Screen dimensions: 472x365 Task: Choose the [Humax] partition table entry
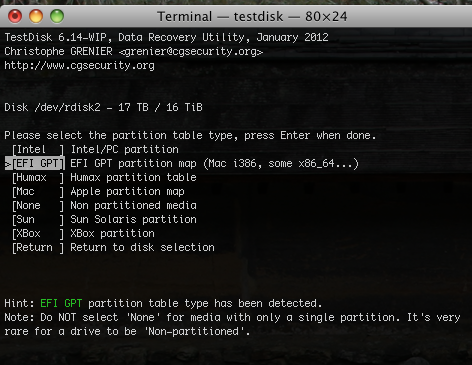pos(38,178)
